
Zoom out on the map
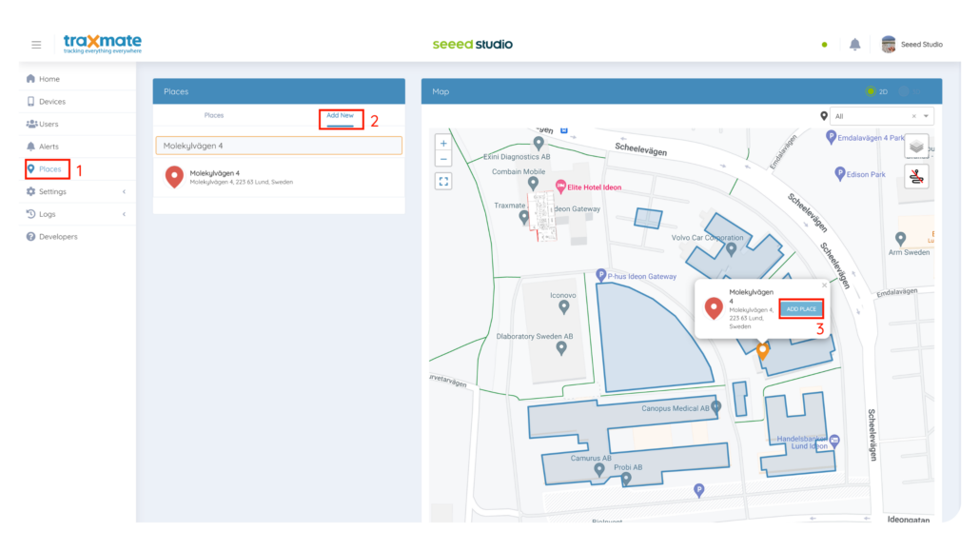[x=443, y=159]
